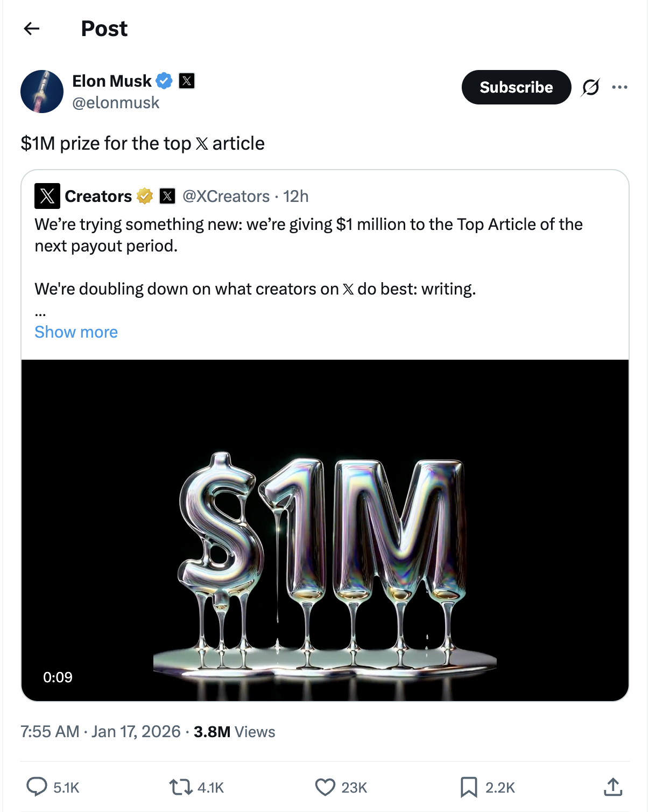The width and height of the screenshot is (649, 812).
Task: Click the X affiliation badge beside Elon Musk
Action: [x=186, y=80]
